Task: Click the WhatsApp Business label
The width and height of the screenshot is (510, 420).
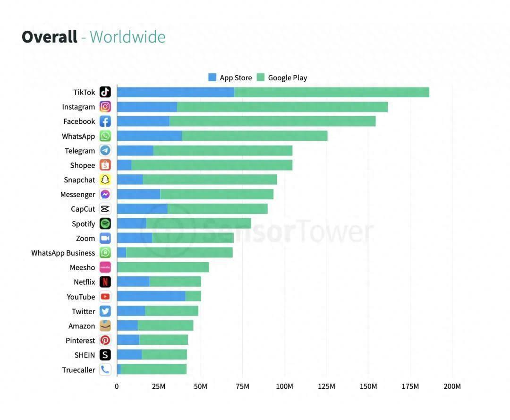Action: tap(63, 253)
